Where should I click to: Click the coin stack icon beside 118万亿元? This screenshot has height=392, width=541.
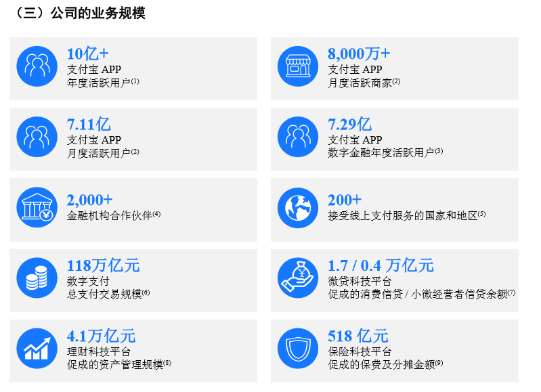[x=37, y=278]
